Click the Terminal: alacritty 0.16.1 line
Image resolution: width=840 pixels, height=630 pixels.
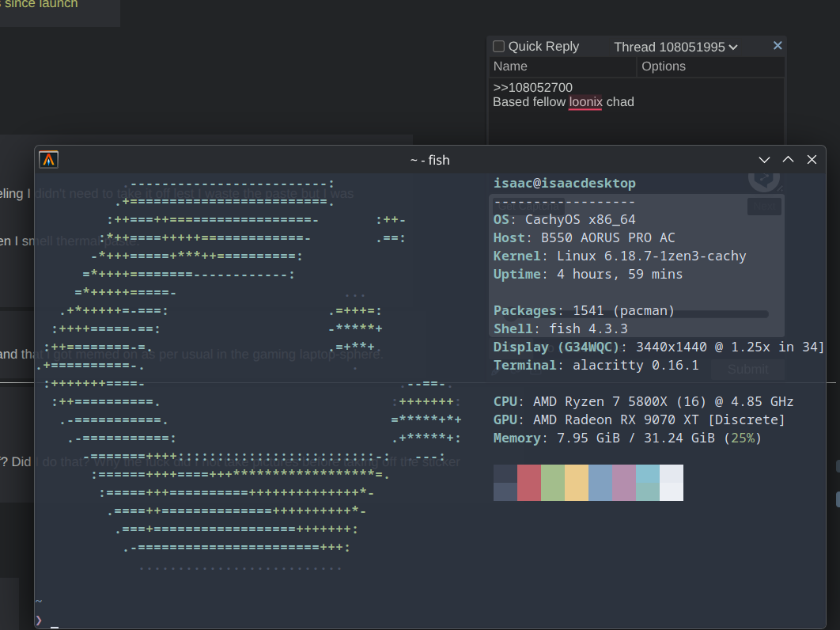point(596,366)
